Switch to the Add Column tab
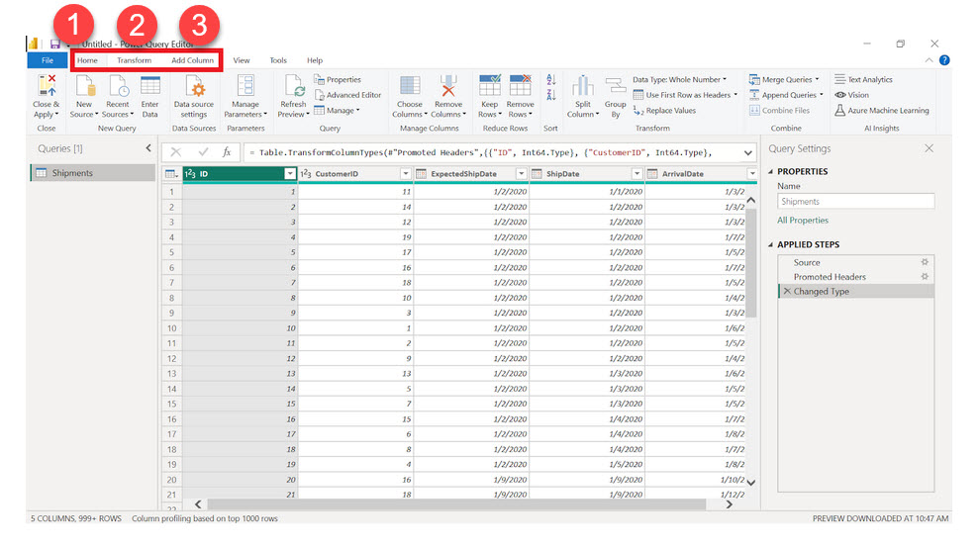980x548 pixels. [x=192, y=60]
